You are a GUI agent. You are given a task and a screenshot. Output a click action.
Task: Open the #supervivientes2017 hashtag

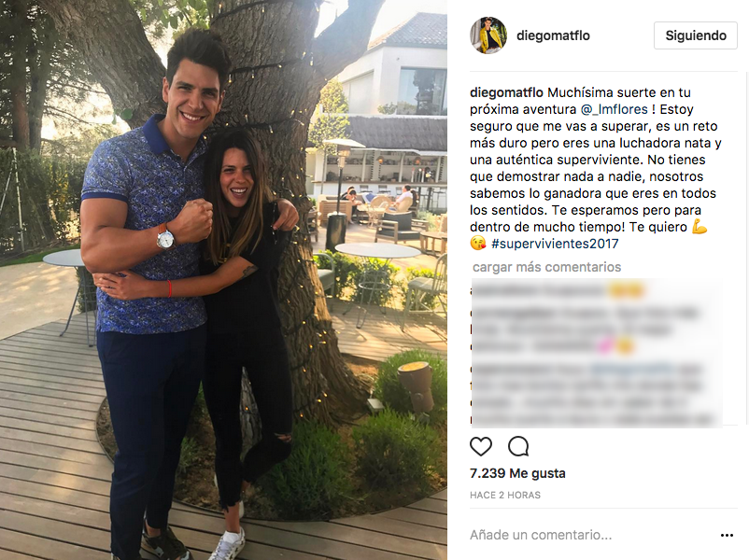[555, 244]
